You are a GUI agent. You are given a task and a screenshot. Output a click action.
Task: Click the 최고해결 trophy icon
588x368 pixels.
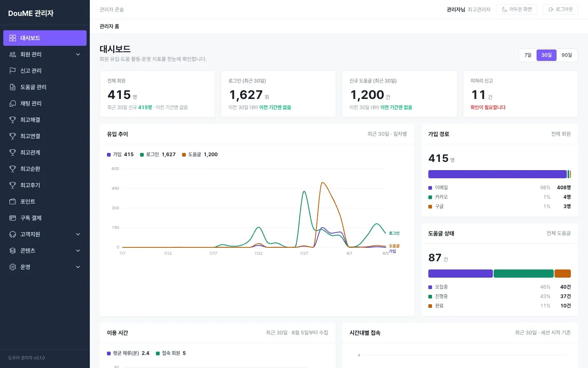coord(13,120)
